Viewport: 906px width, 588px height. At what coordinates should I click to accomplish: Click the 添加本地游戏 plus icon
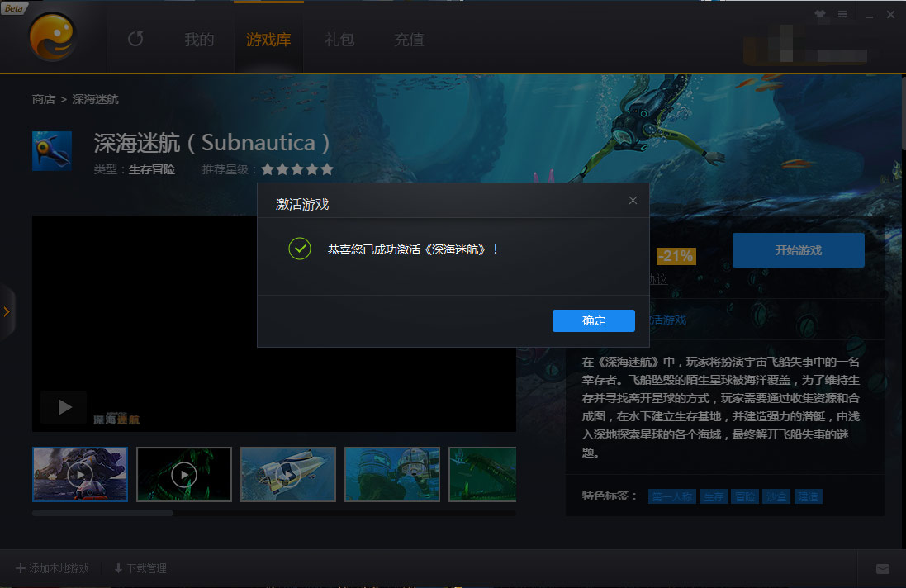click(x=21, y=569)
